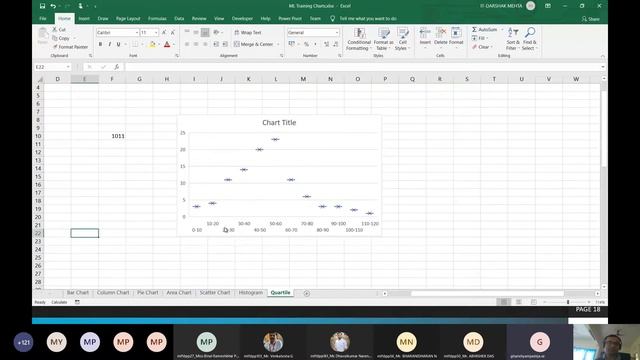Click the Orientation text angle icon
The height and width of the screenshot is (360, 640).
pyautogui.click(x=216, y=32)
